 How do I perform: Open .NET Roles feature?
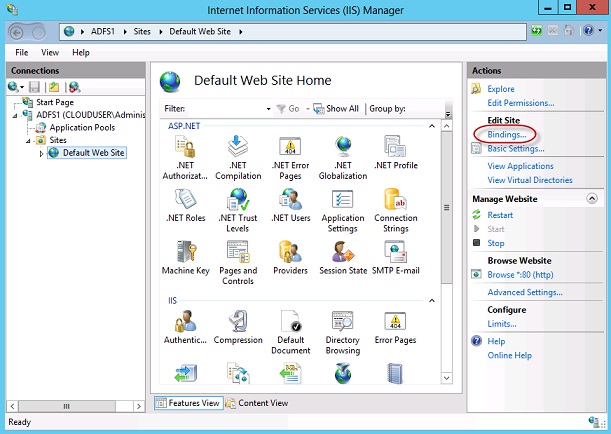185,205
